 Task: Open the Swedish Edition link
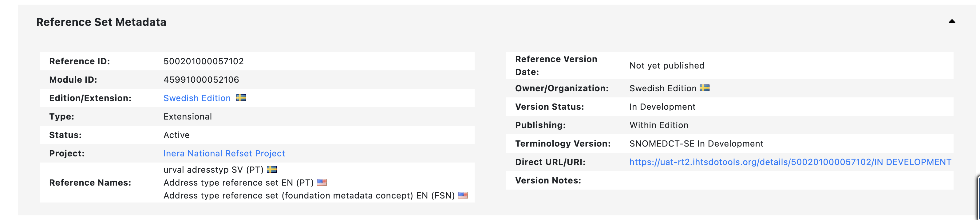tap(197, 98)
